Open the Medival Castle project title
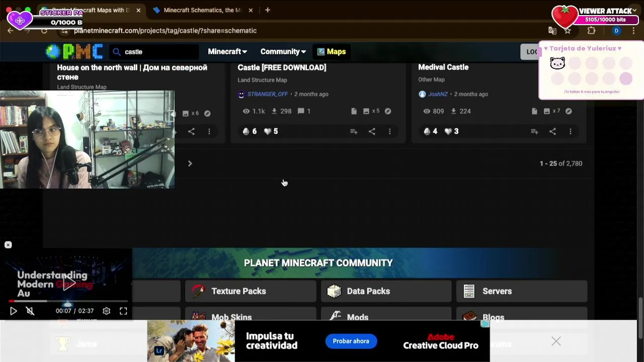Screen dimensions: 644x362 [443, 67]
